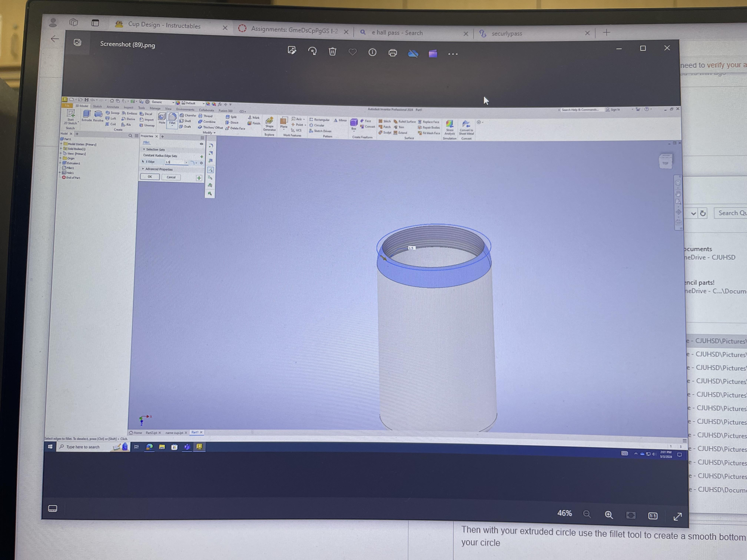Screen dimensions: 747x560
Task: Zoom out using the magnifier minus icon
Action: pos(587,514)
